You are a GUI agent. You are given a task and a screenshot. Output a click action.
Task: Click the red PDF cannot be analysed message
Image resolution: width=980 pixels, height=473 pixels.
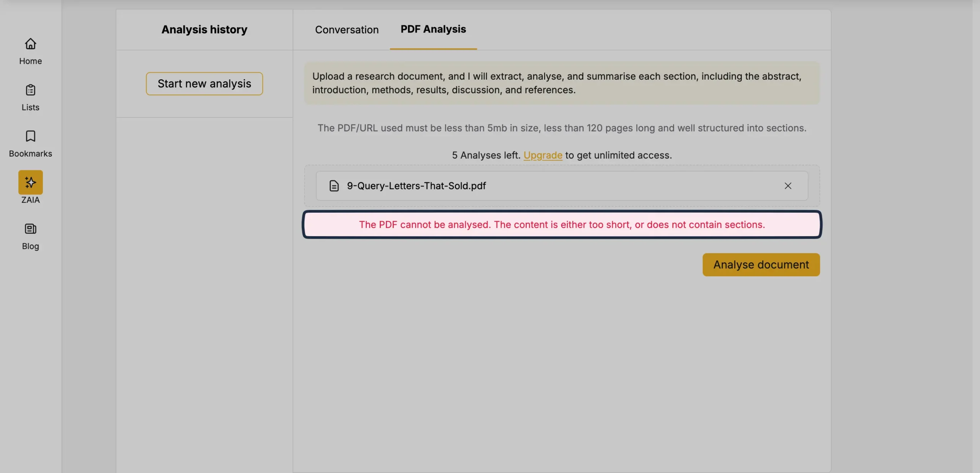pos(562,224)
